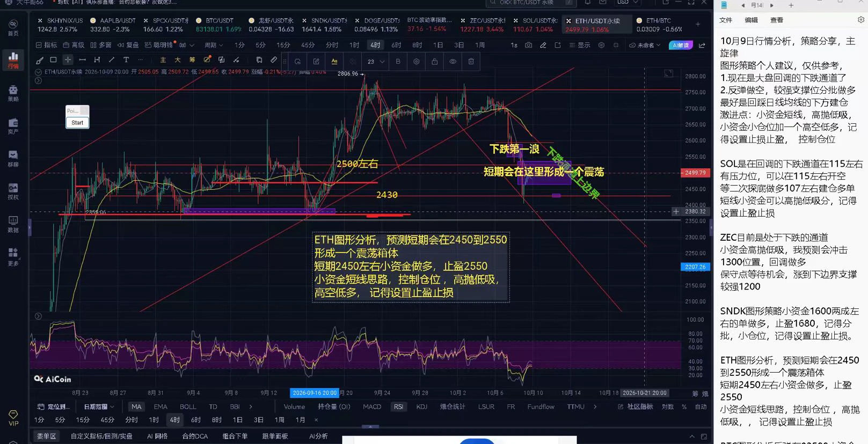This screenshot has height=444, width=868.
Task: Open the 群聊 group chat sidebar icon
Action: (x=13, y=158)
